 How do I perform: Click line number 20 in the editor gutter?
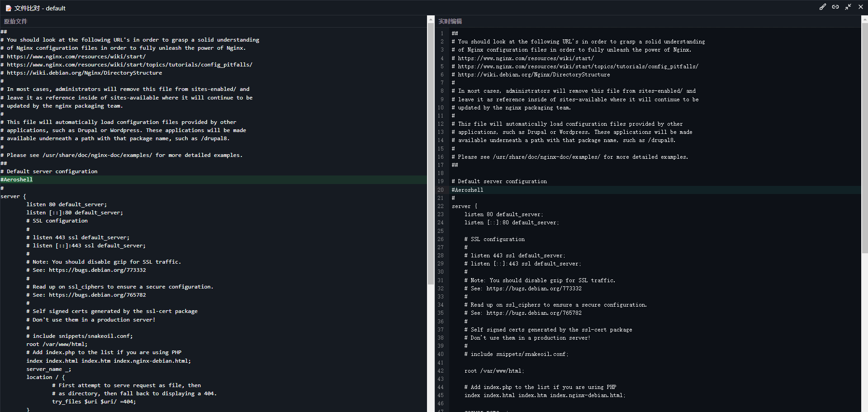tap(441, 190)
